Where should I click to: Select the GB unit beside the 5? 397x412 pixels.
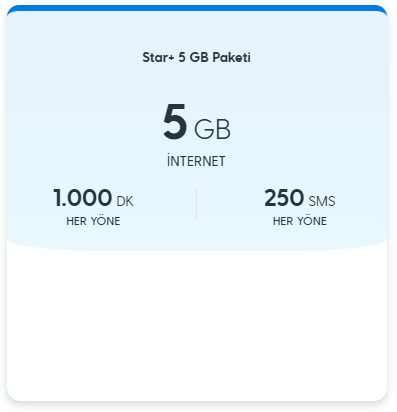[212, 129]
